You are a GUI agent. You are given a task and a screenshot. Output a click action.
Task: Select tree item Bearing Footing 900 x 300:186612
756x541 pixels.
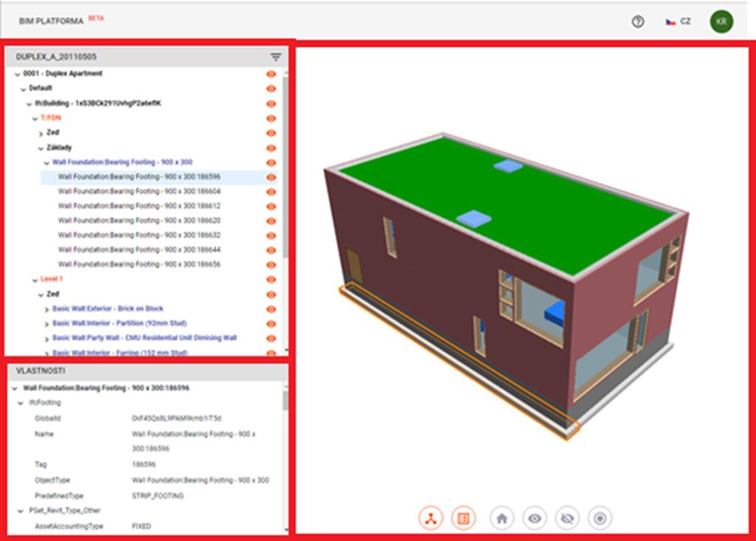click(139, 206)
